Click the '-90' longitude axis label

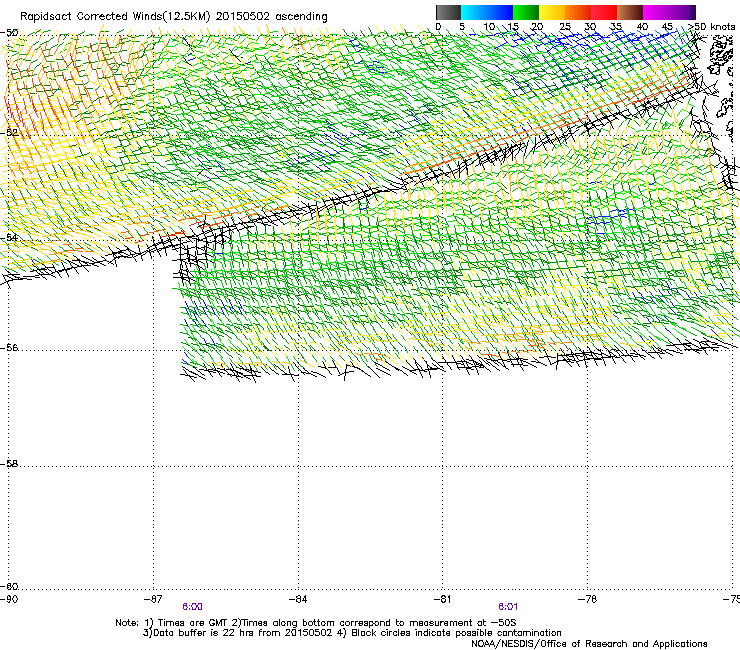[x=9, y=599]
